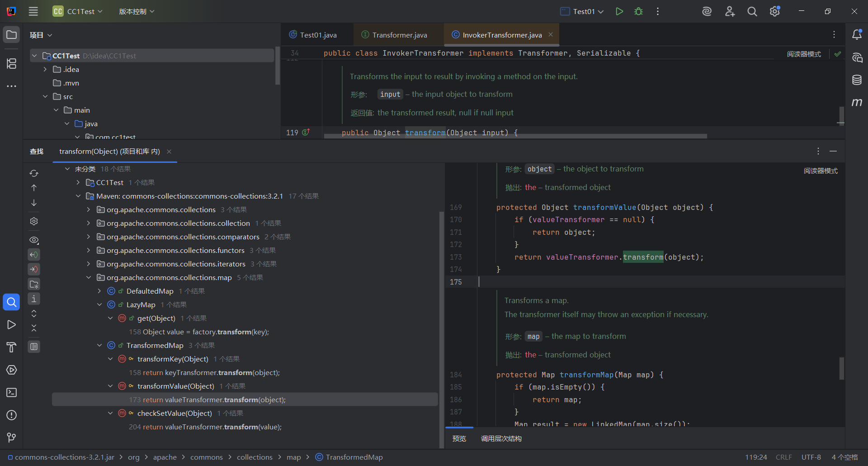Open the CC1Test project dropdown
868x466 pixels.
click(x=78, y=11)
